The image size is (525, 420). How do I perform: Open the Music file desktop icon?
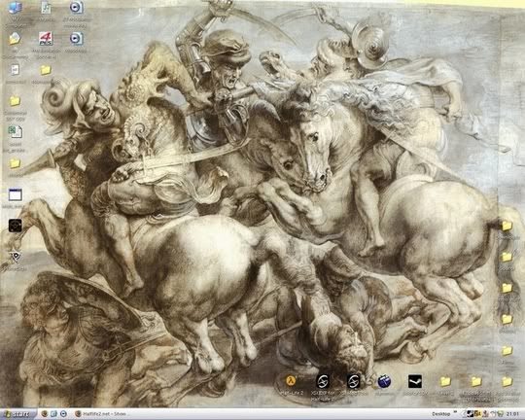click(x=46, y=8)
